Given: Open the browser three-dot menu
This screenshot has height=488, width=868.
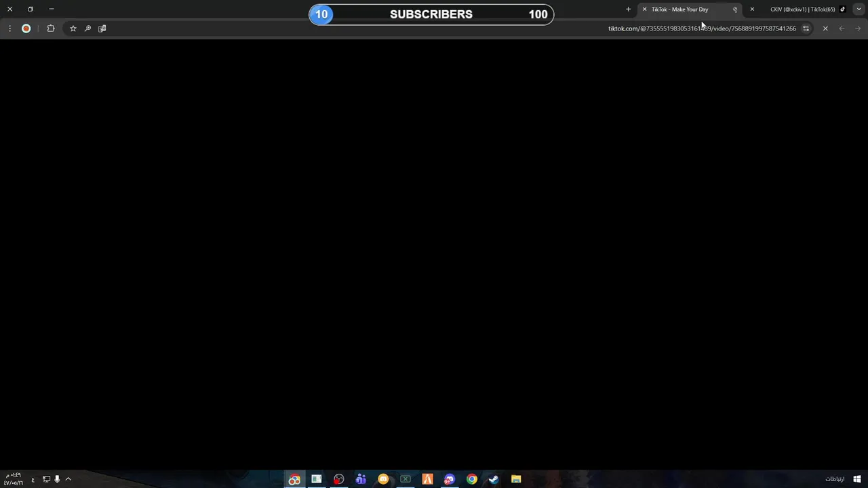Looking at the screenshot, I should (9, 28).
